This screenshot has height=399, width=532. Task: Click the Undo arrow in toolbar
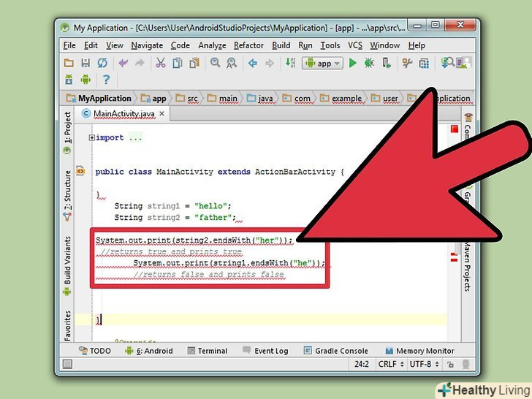click(x=122, y=64)
